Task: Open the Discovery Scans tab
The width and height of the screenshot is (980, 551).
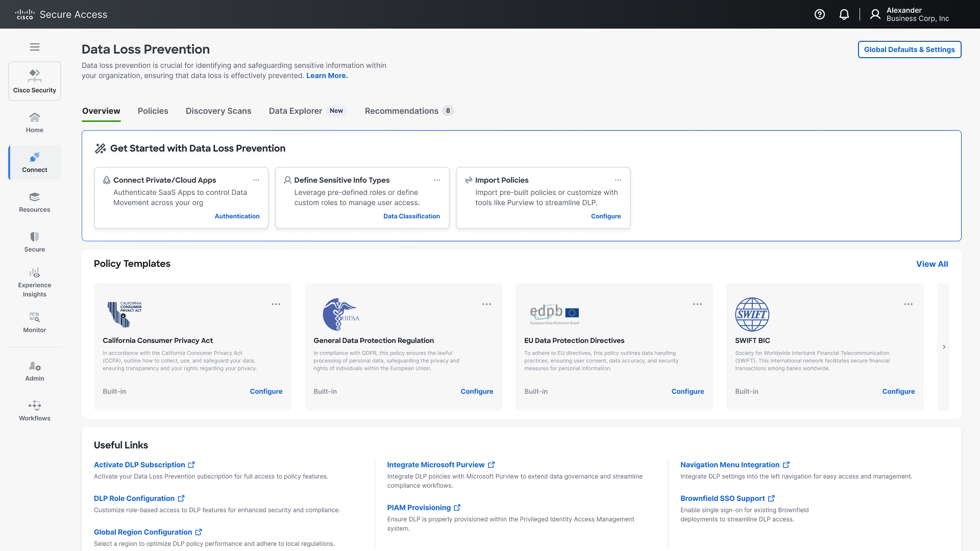Action: [218, 111]
